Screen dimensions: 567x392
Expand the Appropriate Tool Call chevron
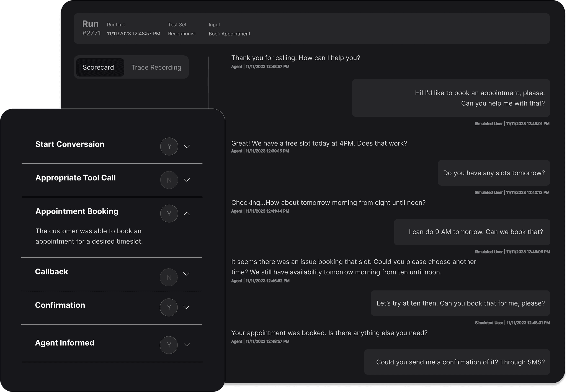point(187,180)
